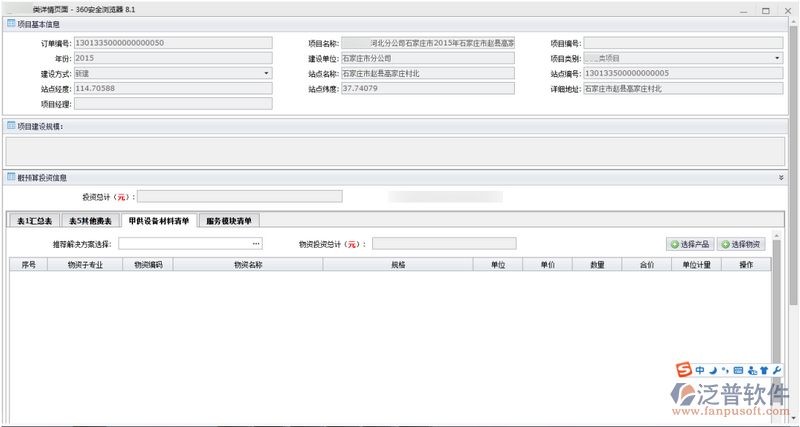Click 项目建设规模 panel grid icon
Screen dimensions: 800x427
[11, 126]
